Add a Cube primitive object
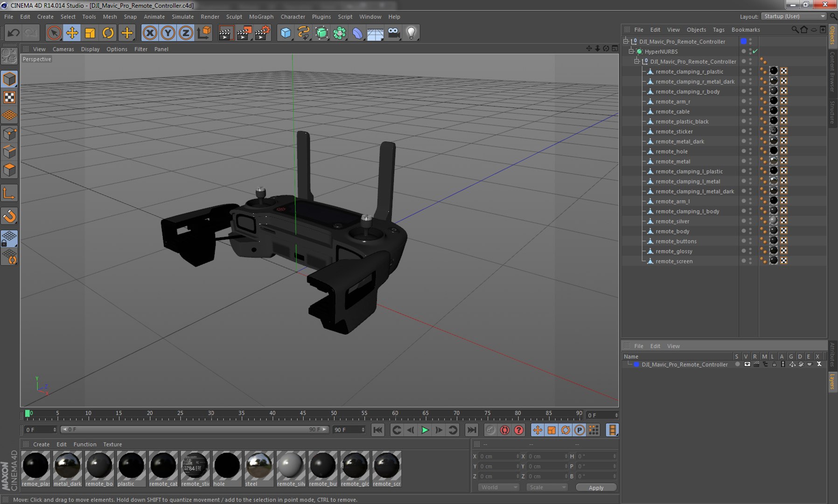Image resolution: width=838 pixels, height=504 pixels. [286, 33]
